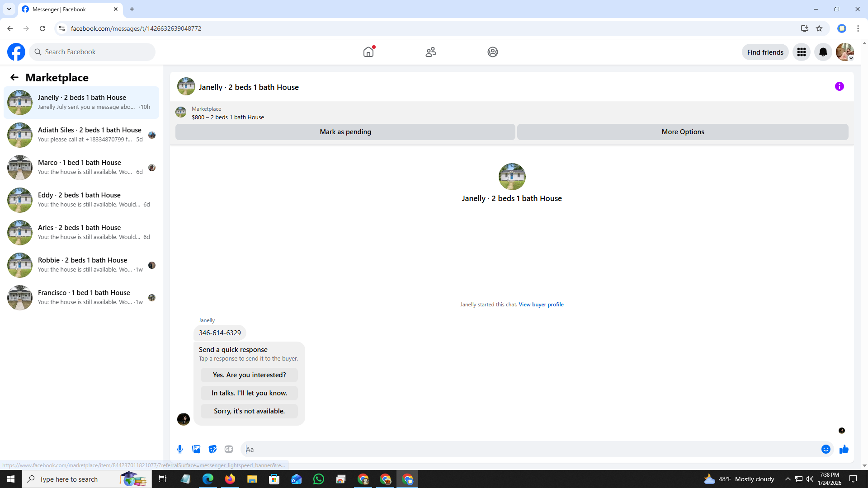This screenshot has width=868, height=488.
Task: Go back from Marketplace chats list
Action: point(14,77)
